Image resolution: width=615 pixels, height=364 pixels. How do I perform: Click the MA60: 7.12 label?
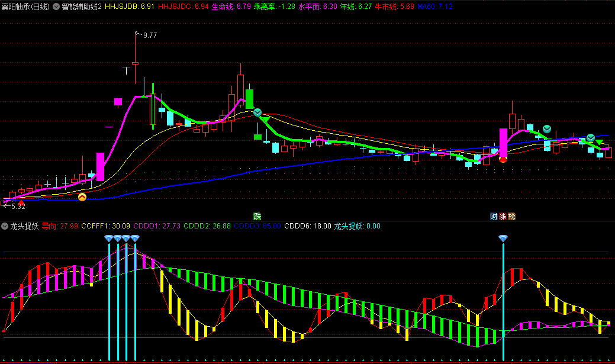pyautogui.click(x=435, y=7)
